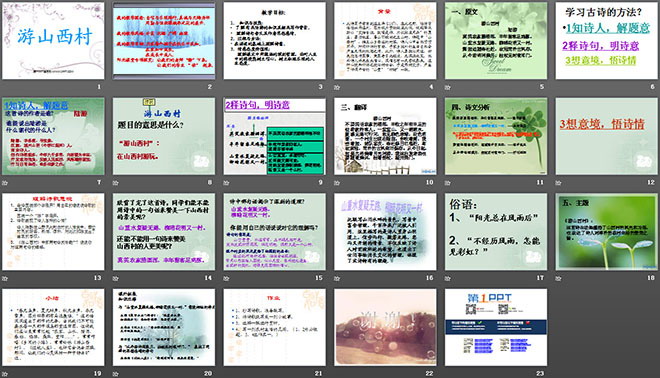Image resolution: width=660 pixels, height=378 pixels.
Task: Click the animation star icon under slide 13
Action: [x=5, y=278]
